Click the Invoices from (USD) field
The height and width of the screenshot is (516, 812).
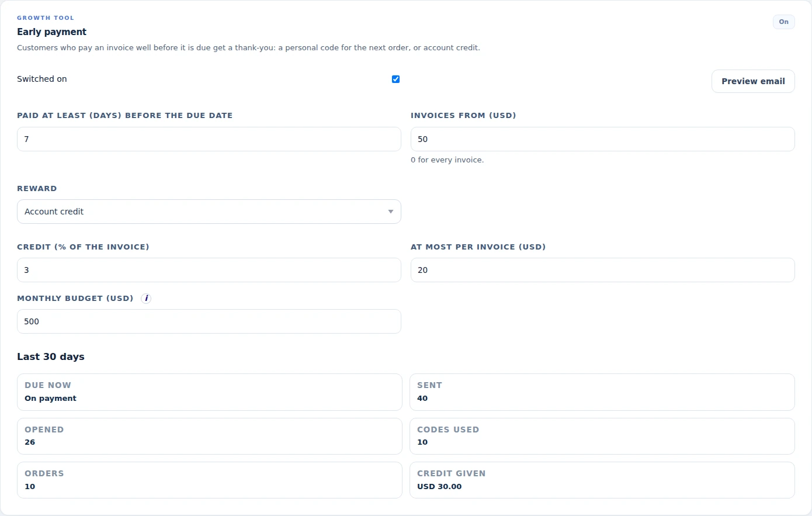coord(603,139)
